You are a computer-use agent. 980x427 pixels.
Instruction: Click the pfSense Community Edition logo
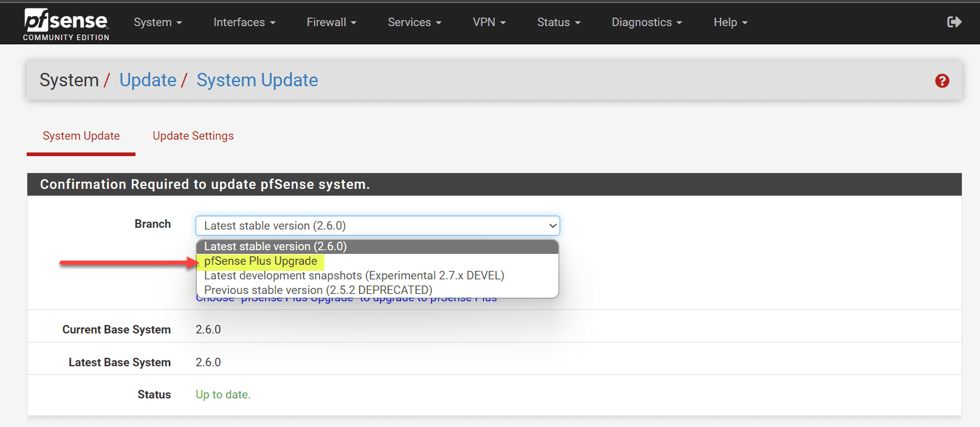click(66, 24)
